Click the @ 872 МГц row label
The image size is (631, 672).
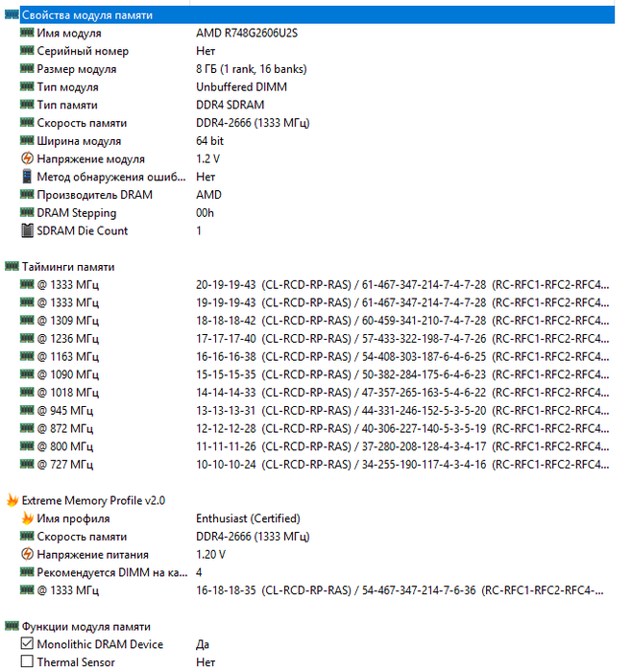pyautogui.click(x=65, y=428)
